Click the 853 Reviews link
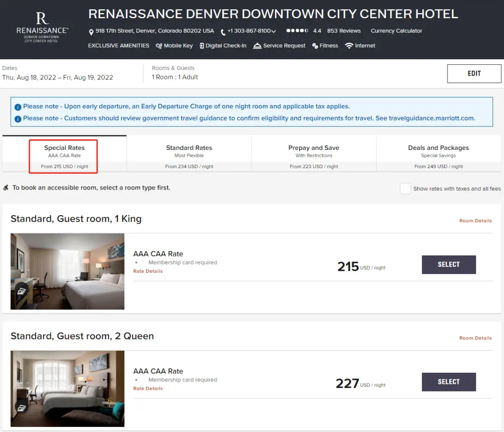The image size is (504, 432). coord(343,31)
